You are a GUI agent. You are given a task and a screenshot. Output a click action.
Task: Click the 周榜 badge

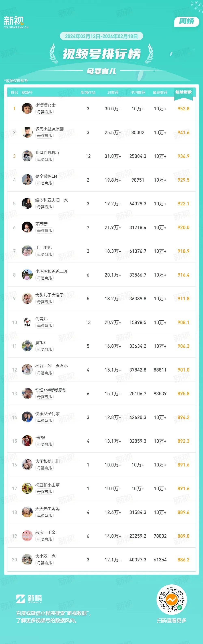tap(187, 21)
